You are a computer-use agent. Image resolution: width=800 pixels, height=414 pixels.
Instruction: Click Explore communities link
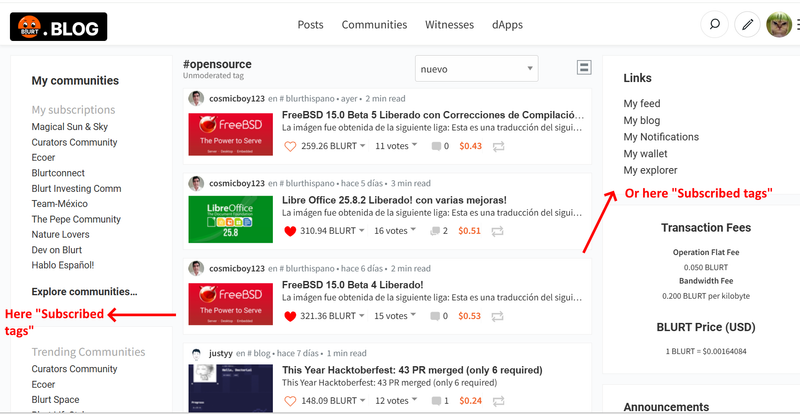[x=84, y=292]
